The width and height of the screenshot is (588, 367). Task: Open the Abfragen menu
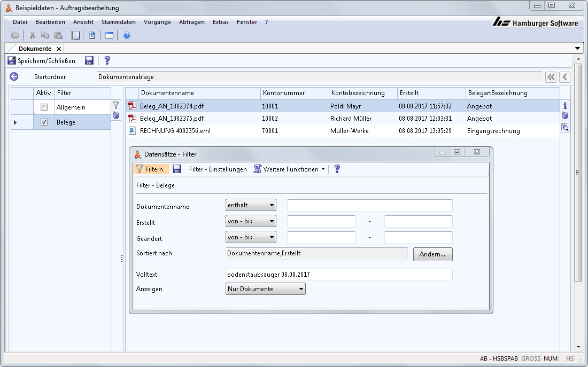pos(191,22)
